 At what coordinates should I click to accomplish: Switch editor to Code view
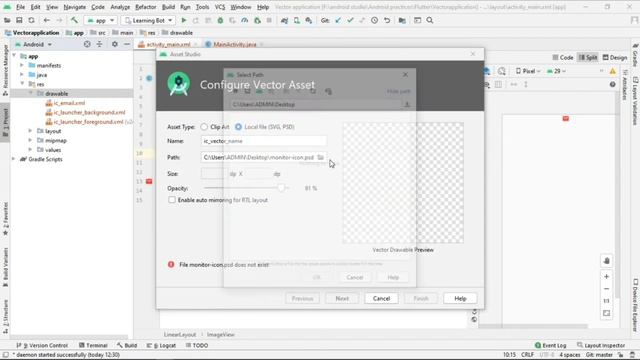point(563,58)
